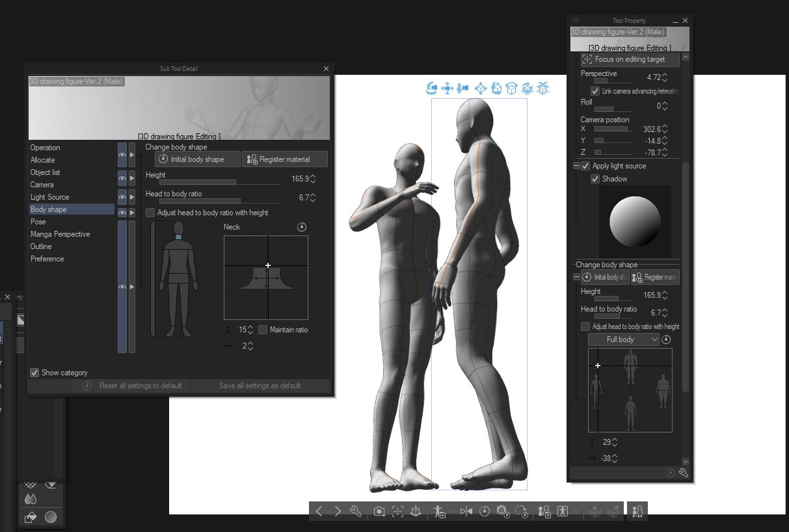Register body shape as material in launcher
Image resolution: width=789 pixels, height=532 pixels.
[x=544, y=511]
